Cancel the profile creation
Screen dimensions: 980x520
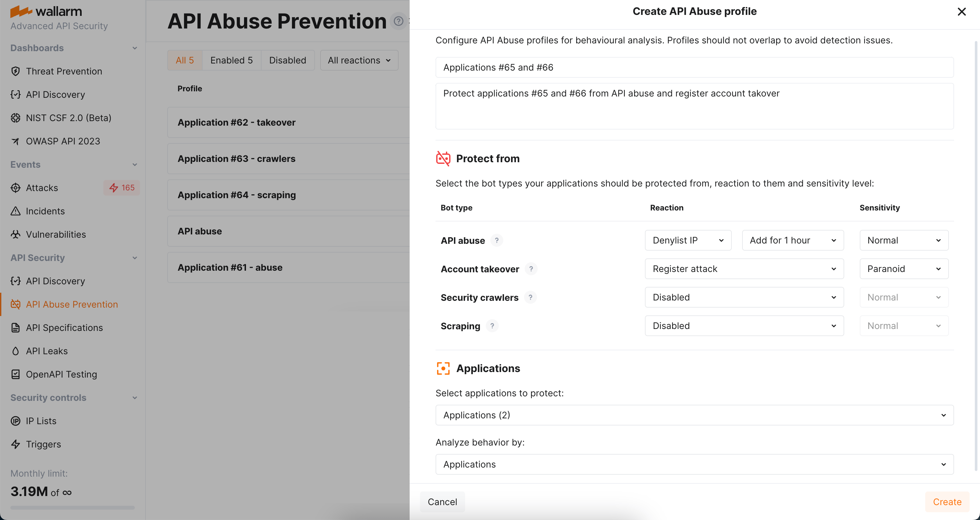click(x=442, y=502)
